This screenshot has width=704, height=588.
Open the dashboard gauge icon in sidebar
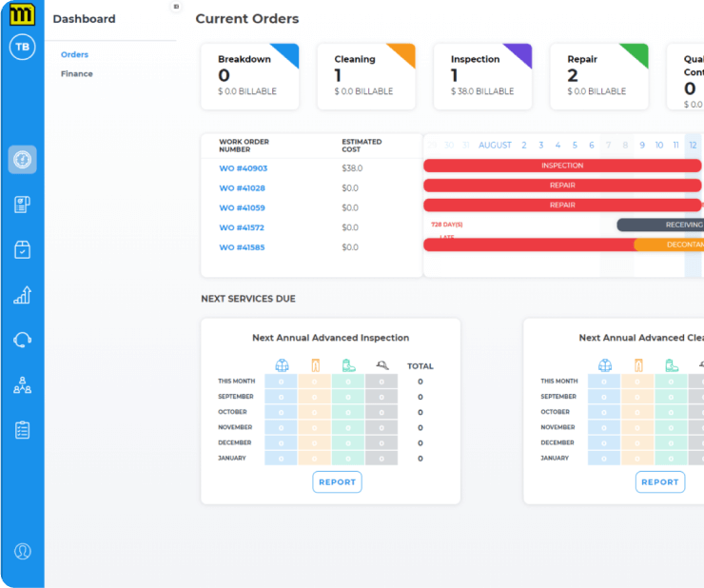point(22,160)
